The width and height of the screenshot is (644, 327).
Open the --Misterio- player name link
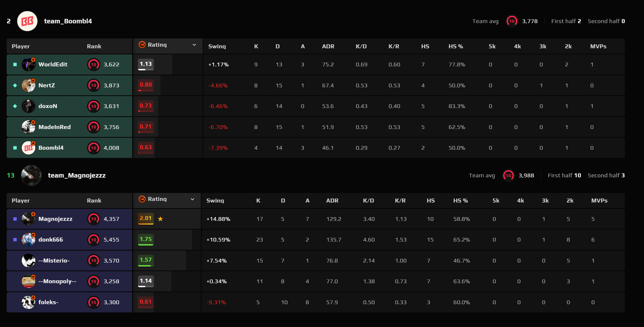click(54, 261)
